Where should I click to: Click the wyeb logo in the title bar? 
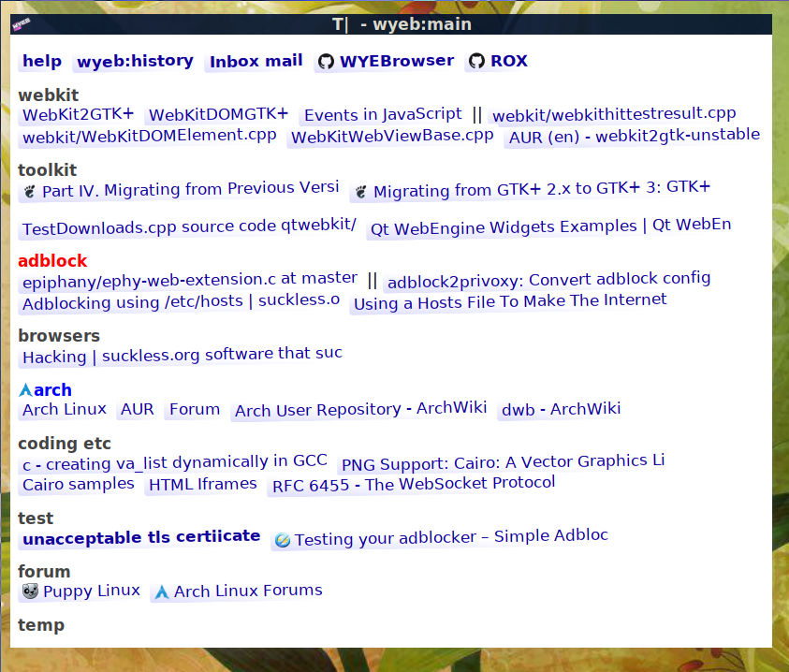tap(22, 24)
